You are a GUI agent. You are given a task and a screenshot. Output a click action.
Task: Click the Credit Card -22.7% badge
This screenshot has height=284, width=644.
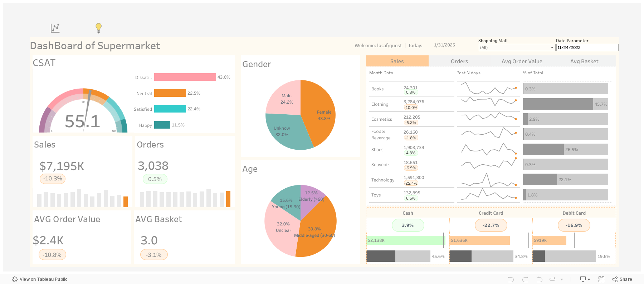(491, 225)
